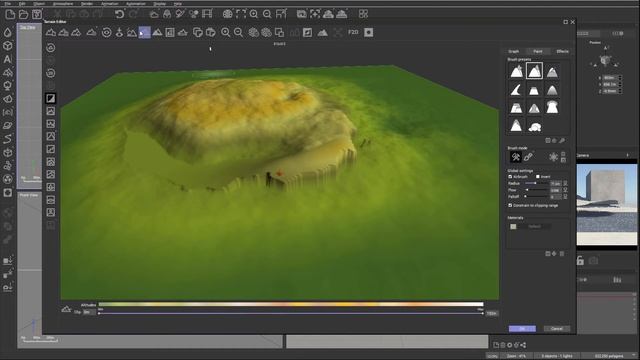Open the Edit menu
The width and height of the screenshot is (640, 360).
[22, 4]
